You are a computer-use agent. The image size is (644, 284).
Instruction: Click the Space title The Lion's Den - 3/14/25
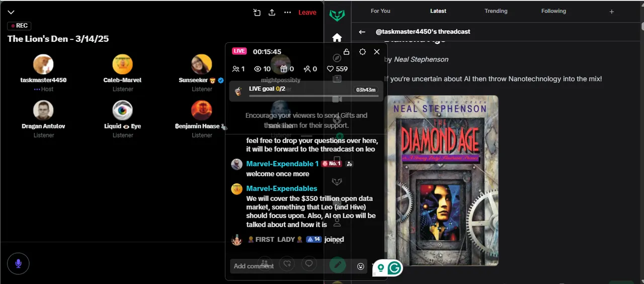click(x=58, y=39)
